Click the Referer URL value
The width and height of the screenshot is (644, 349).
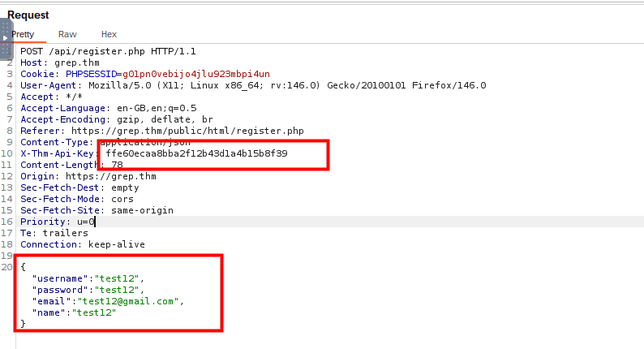185,131
